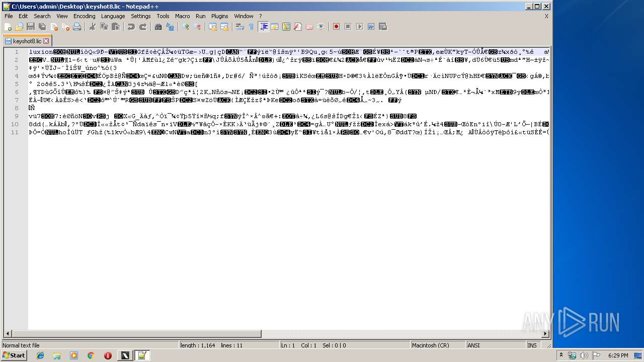Launch Internet Explorer from the taskbar

[40, 355]
